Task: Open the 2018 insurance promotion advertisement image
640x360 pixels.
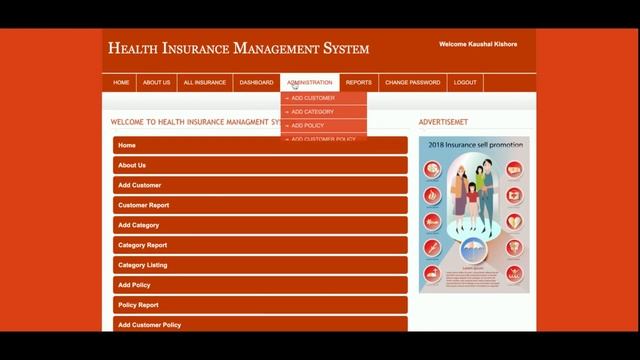Action: [x=474, y=215]
